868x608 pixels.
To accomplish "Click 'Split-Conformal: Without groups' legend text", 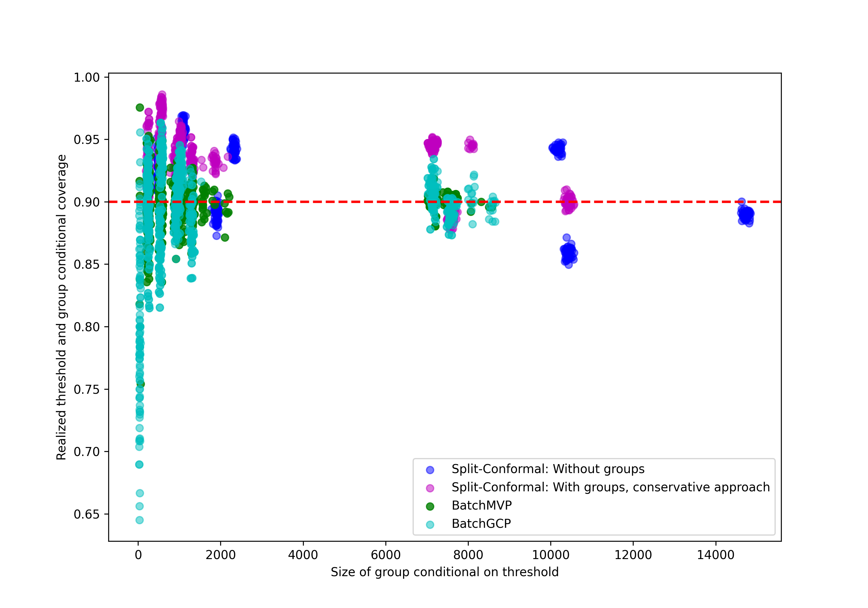I will [548, 469].
